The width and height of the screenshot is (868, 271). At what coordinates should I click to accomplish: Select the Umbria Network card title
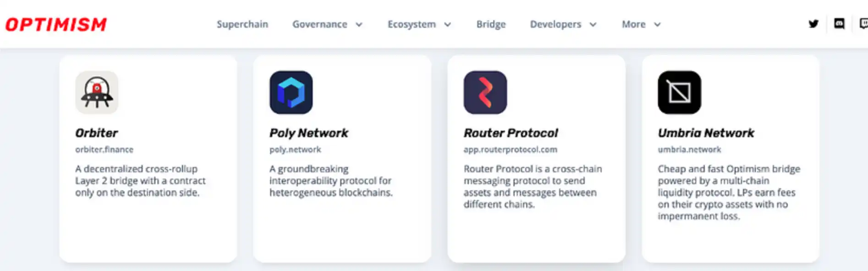tap(706, 133)
